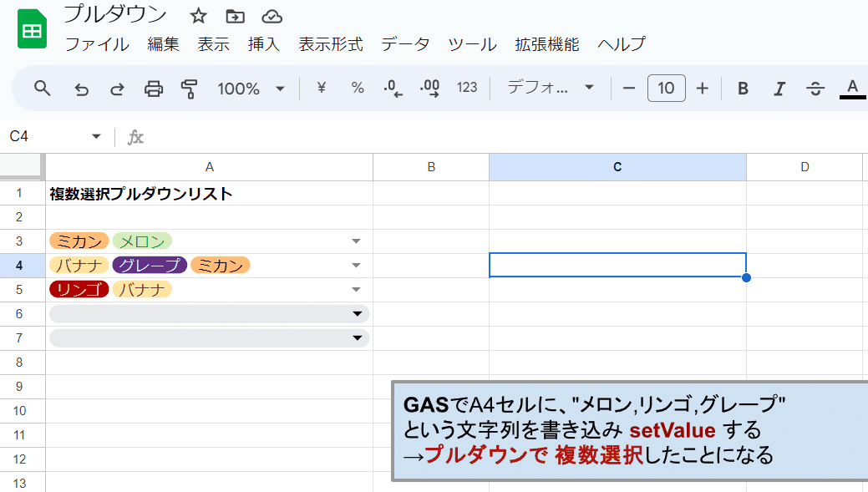The image size is (868, 492).
Task: Increase font size with plus
Action: pyautogui.click(x=702, y=88)
